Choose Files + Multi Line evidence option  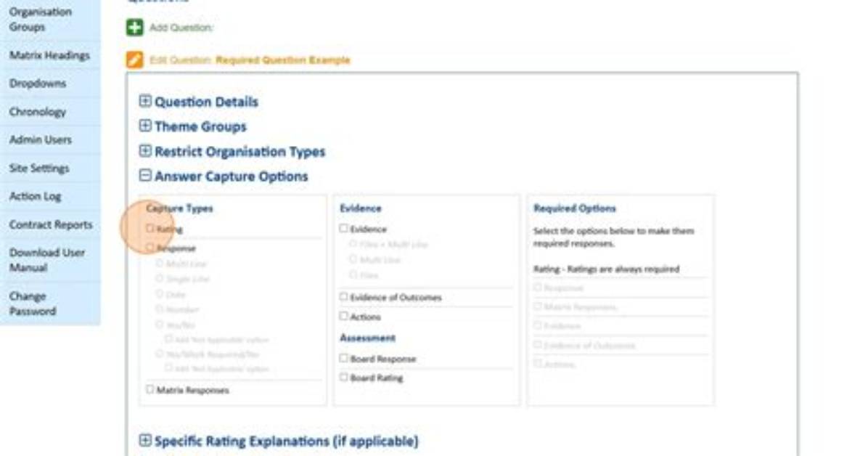[353, 244]
